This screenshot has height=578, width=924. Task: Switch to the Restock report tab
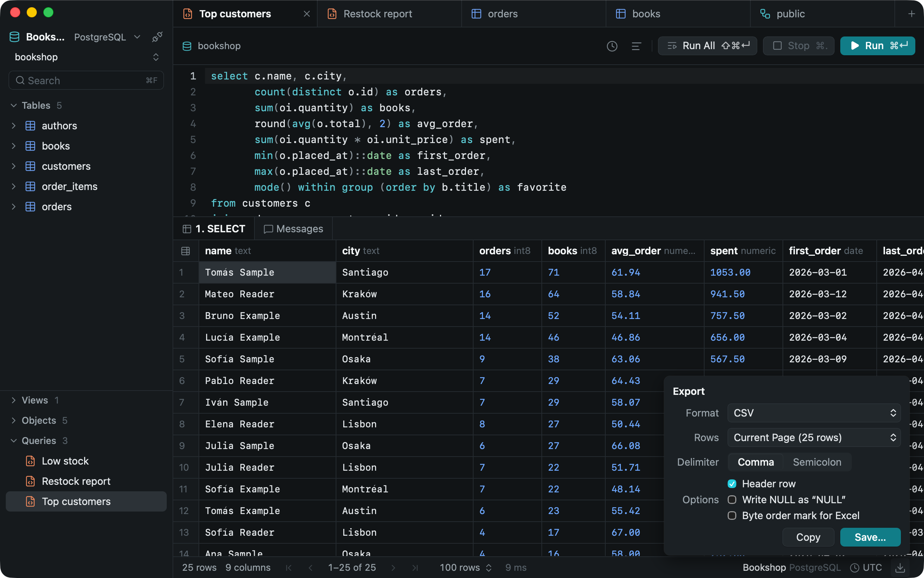pyautogui.click(x=389, y=14)
